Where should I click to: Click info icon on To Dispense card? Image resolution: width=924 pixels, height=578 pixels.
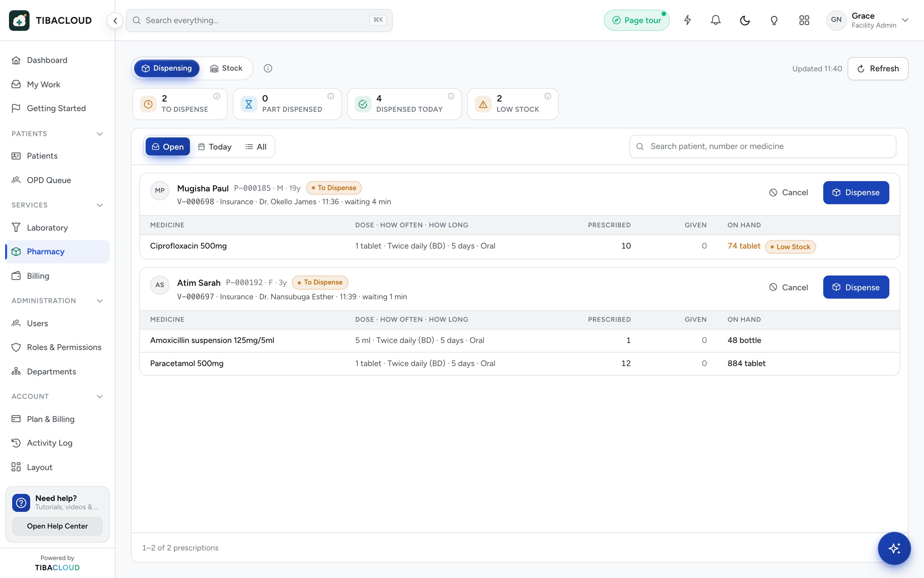click(x=217, y=96)
